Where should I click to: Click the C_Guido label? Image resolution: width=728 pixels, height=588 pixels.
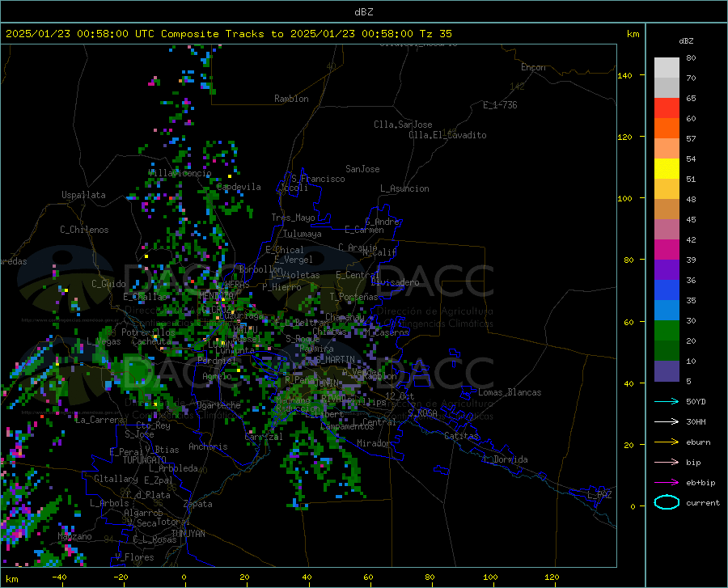click(108, 284)
